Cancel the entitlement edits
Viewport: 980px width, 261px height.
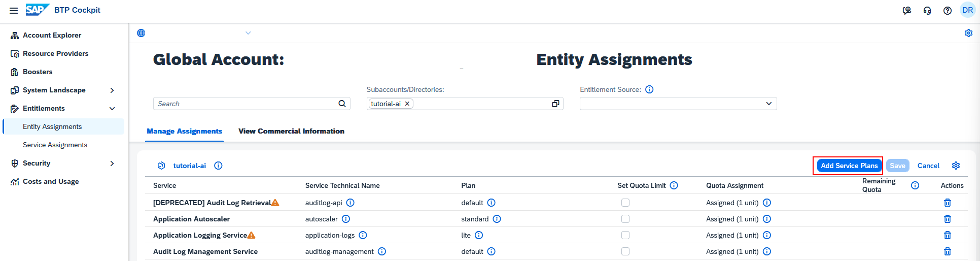pyautogui.click(x=928, y=166)
